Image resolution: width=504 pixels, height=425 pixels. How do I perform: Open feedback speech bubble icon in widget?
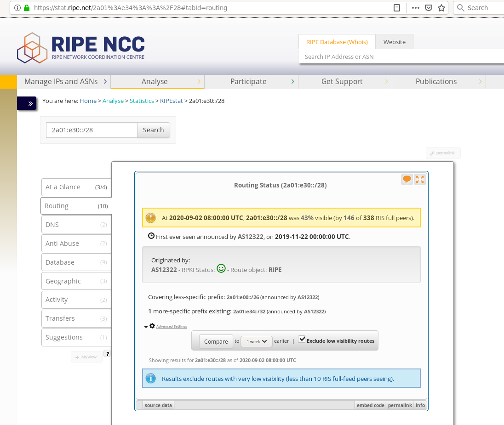click(x=407, y=179)
